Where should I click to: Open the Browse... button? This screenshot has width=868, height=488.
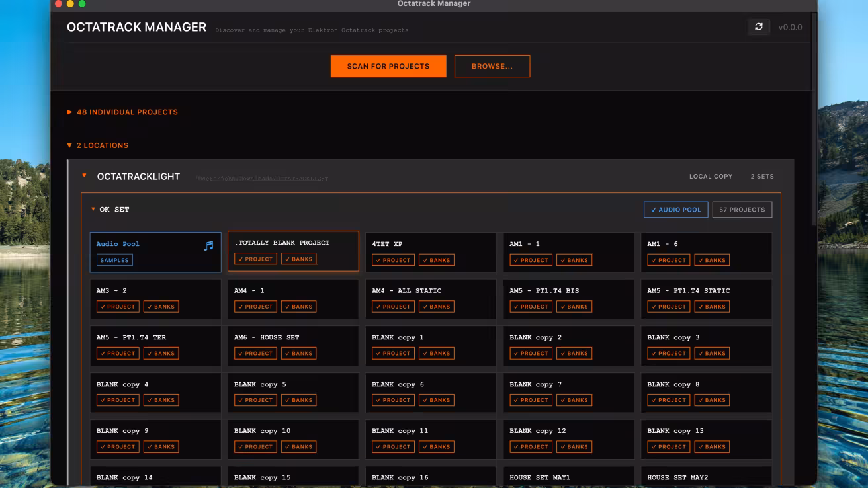click(x=492, y=66)
